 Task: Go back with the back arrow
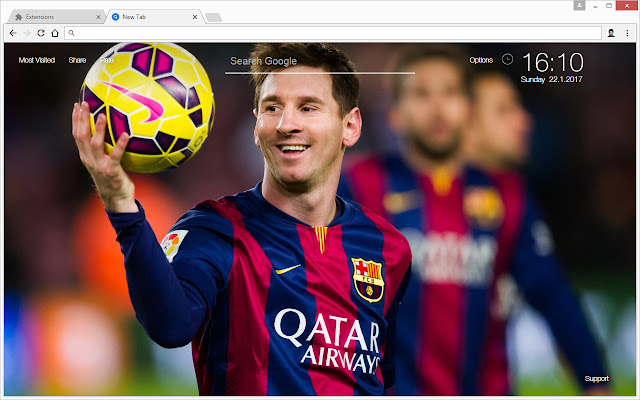coord(13,33)
